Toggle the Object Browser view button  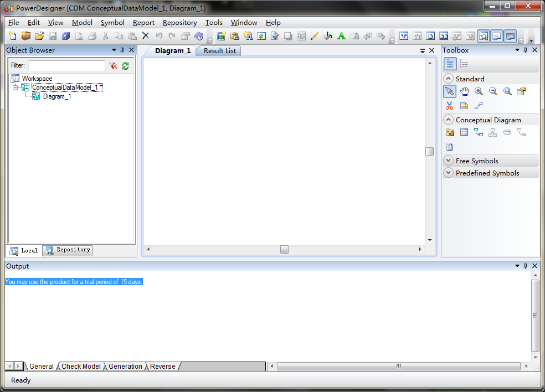484,36
